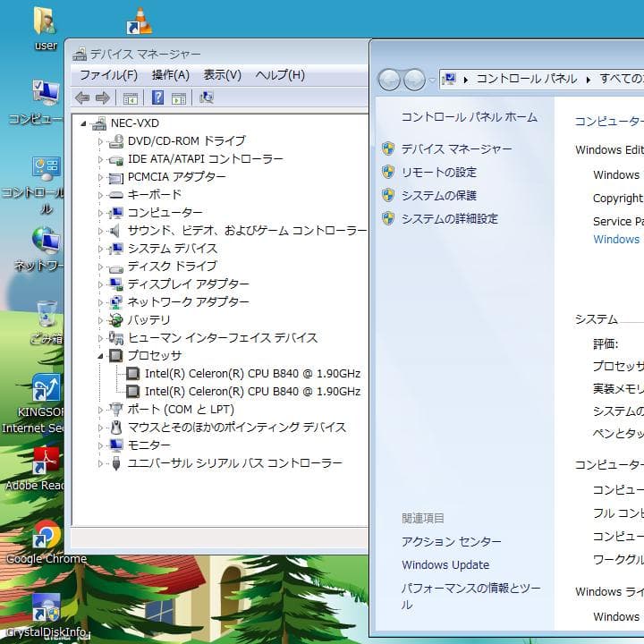
Task: Expand the ネットワーク アダプター node
Action: (x=100, y=302)
